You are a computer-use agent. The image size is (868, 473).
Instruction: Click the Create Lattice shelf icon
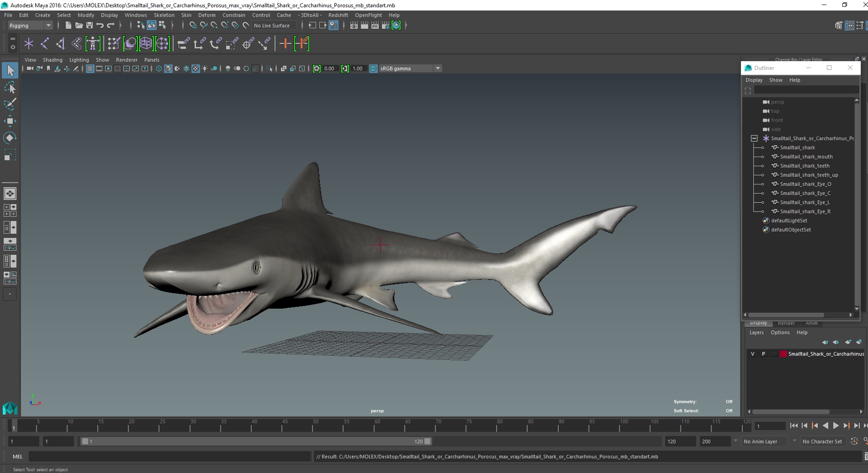(x=146, y=44)
